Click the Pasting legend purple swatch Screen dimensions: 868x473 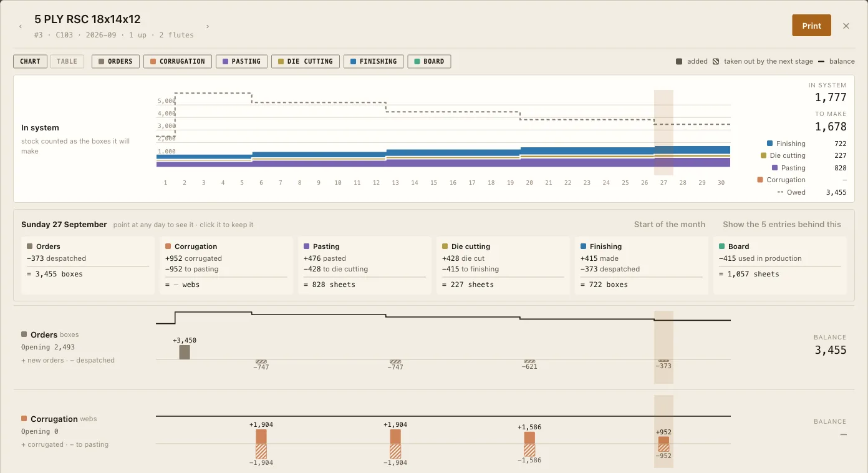(775, 168)
